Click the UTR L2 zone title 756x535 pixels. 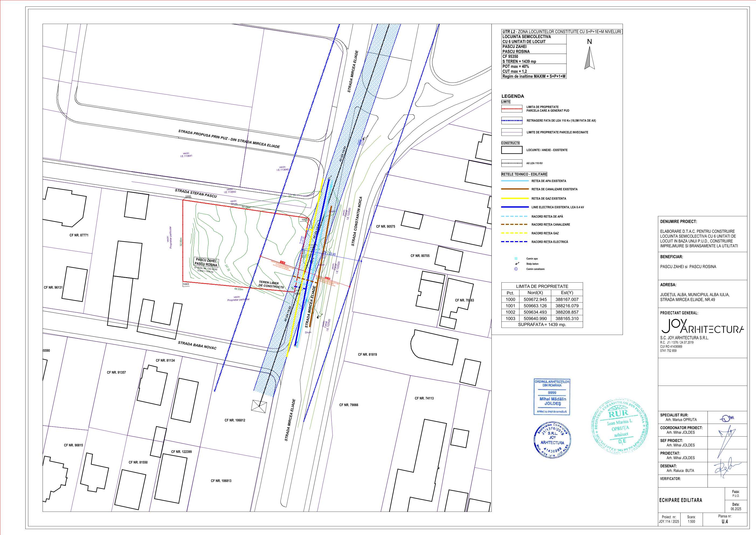(562, 32)
